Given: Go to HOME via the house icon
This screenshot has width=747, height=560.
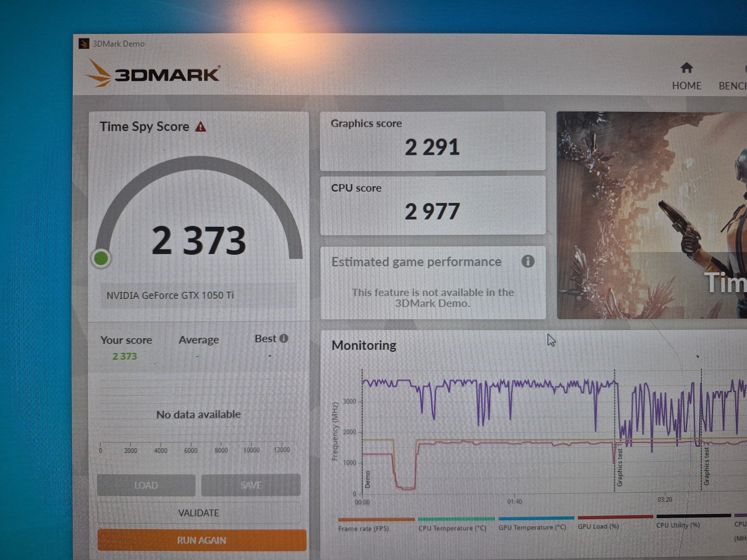Looking at the screenshot, I should point(686,68).
